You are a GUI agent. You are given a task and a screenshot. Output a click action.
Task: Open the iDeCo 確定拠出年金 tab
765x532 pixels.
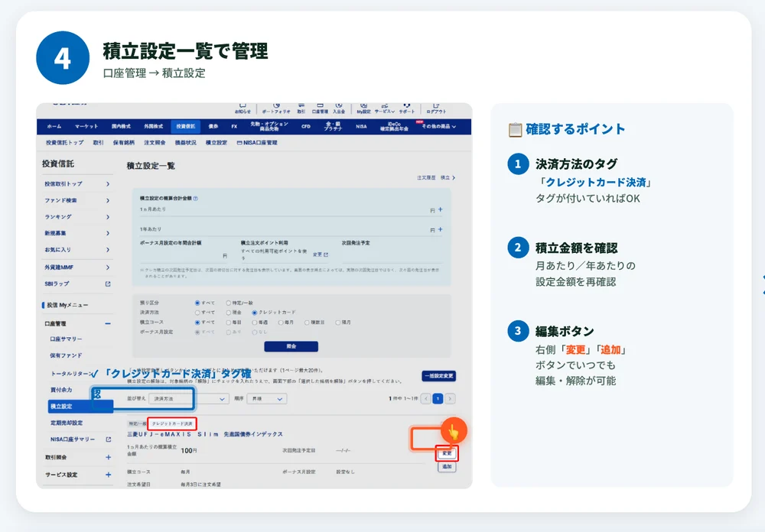coord(394,126)
